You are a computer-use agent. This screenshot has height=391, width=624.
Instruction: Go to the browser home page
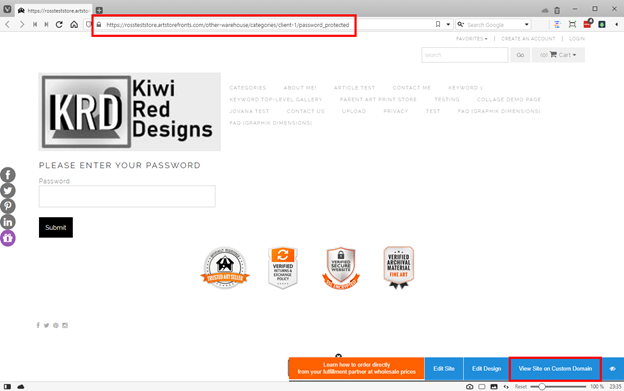coord(74,25)
